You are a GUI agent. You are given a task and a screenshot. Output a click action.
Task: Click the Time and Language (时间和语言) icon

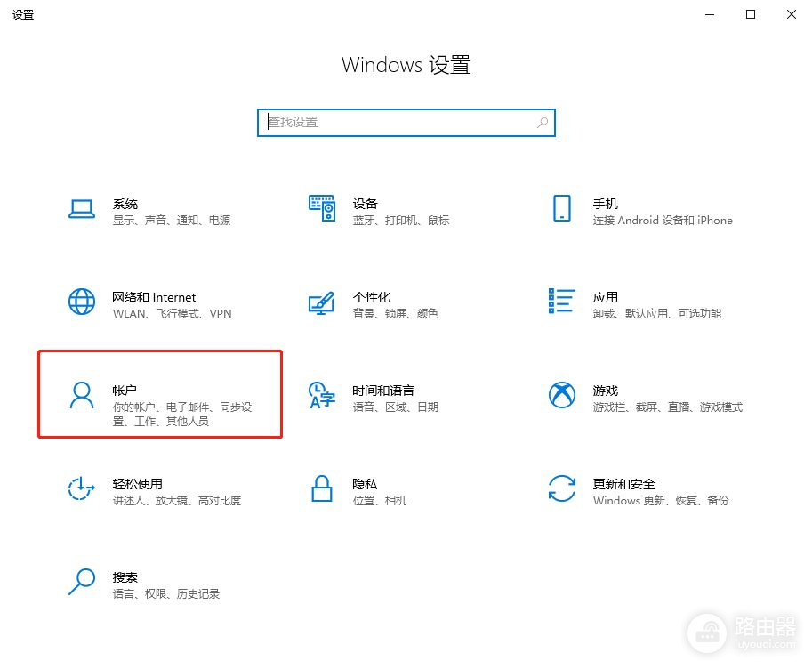(x=322, y=395)
